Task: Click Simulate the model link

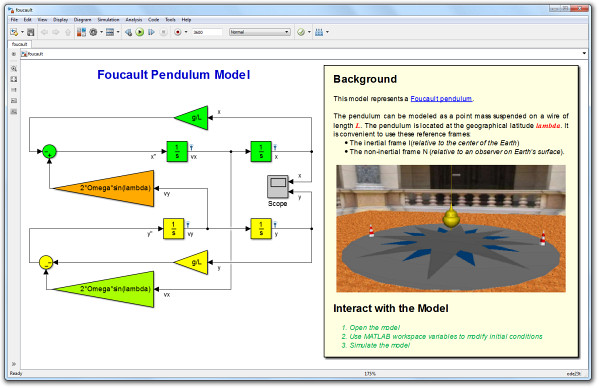Action: [x=380, y=345]
